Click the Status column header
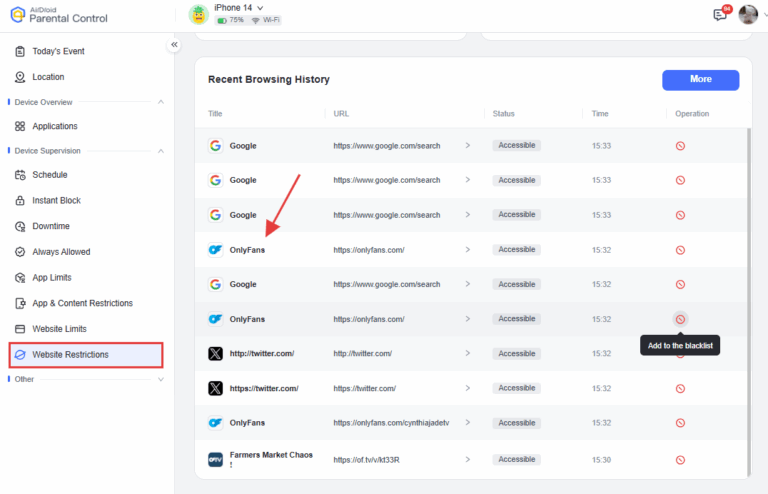Image resolution: width=768 pixels, height=494 pixels. click(x=504, y=114)
